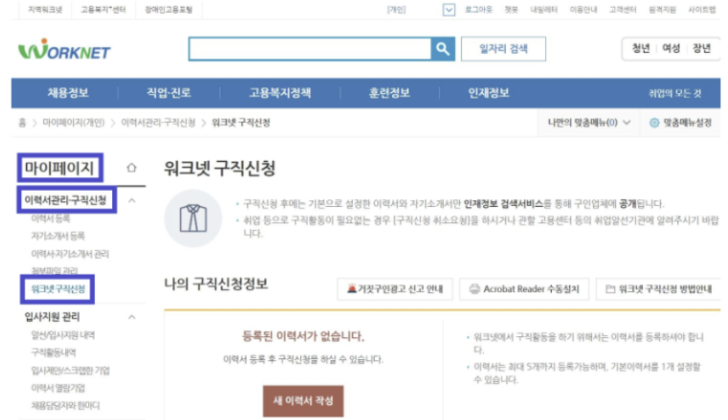Open 챗봇 link in top bar

click(x=511, y=10)
